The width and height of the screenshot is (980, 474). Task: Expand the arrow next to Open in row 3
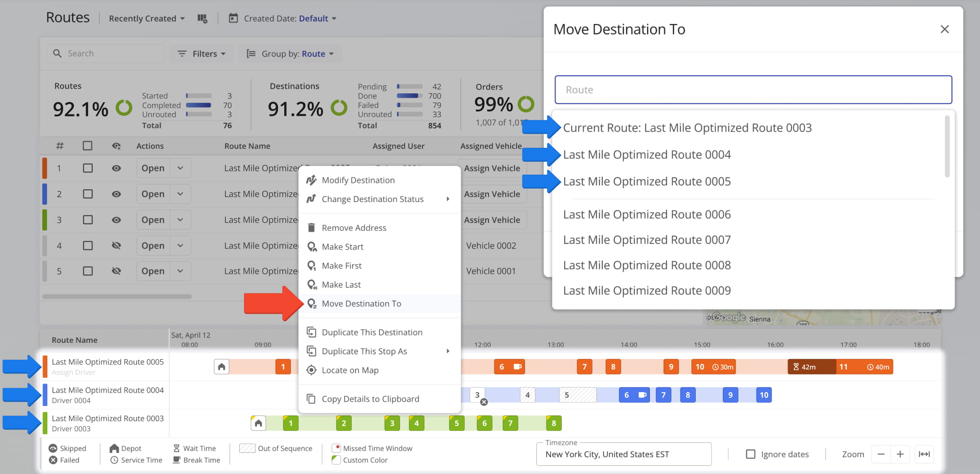point(180,220)
